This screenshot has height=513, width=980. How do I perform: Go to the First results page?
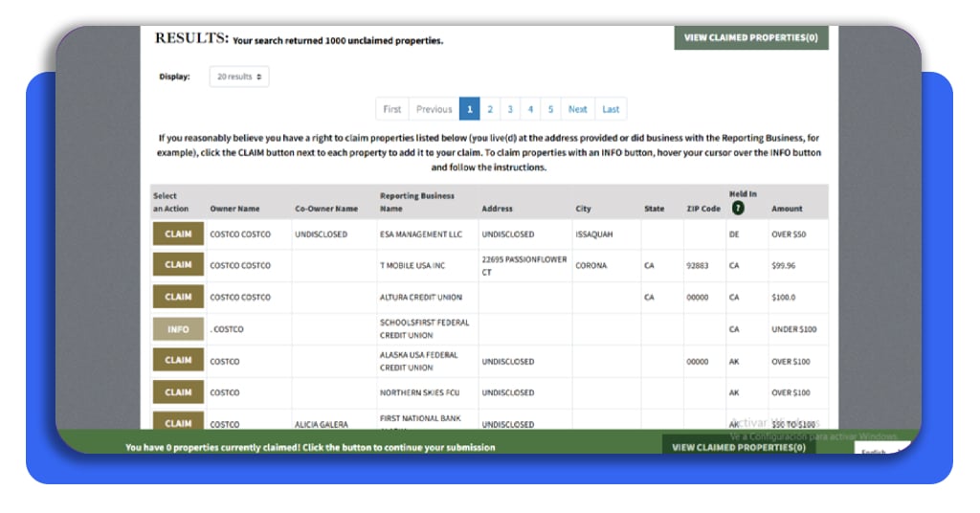[391, 109]
